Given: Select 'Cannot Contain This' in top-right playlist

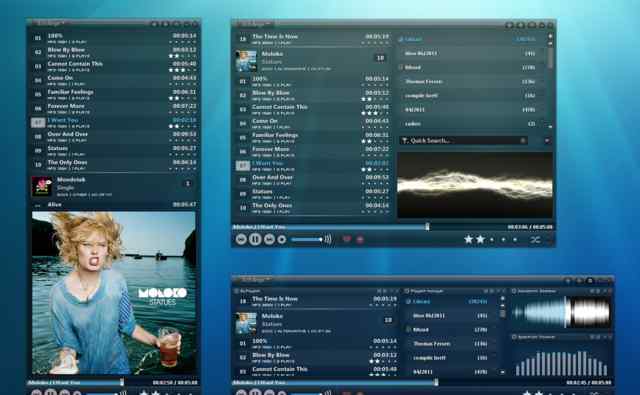Looking at the screenshot, I should click(x=313, y=109).
